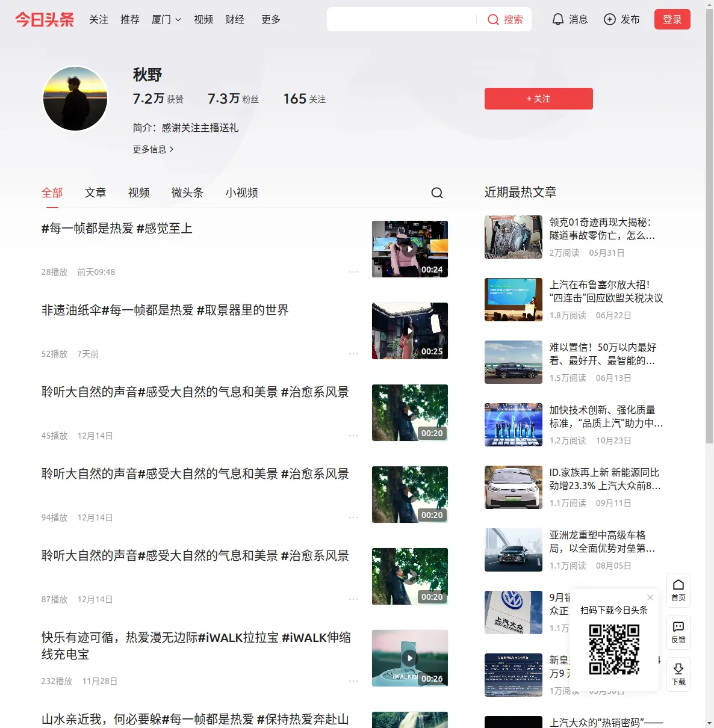Image resolution: width=714 pixels, height=728 pixels.
Task: Play the iWALK video thumbnail
Action: [410, 658]
